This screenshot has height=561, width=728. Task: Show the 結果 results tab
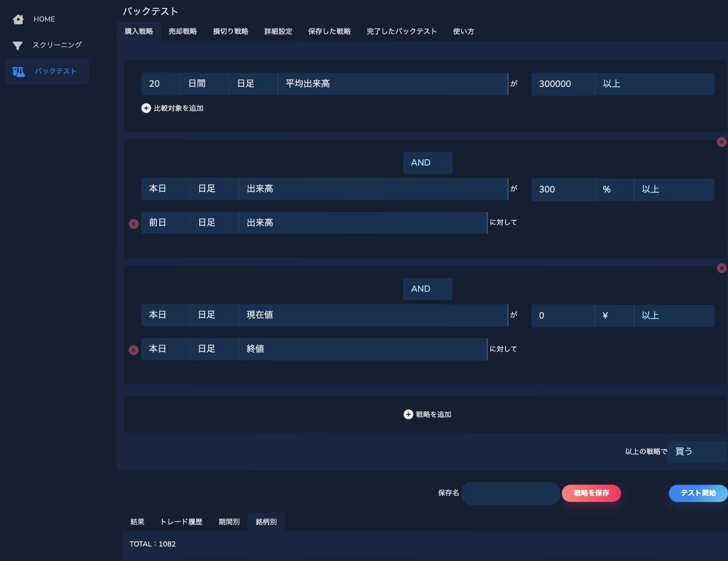pyautogui.click(x=137, y=522)
